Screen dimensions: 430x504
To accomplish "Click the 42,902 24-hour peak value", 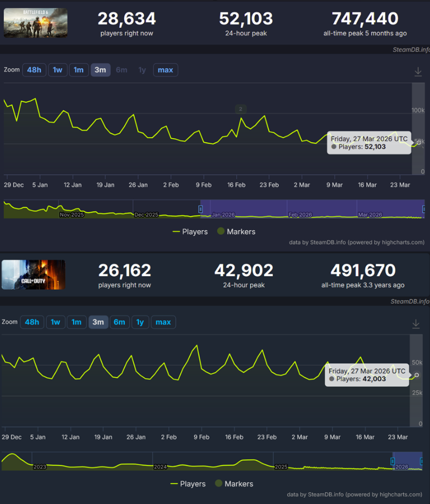I will (x=244, y=271).
